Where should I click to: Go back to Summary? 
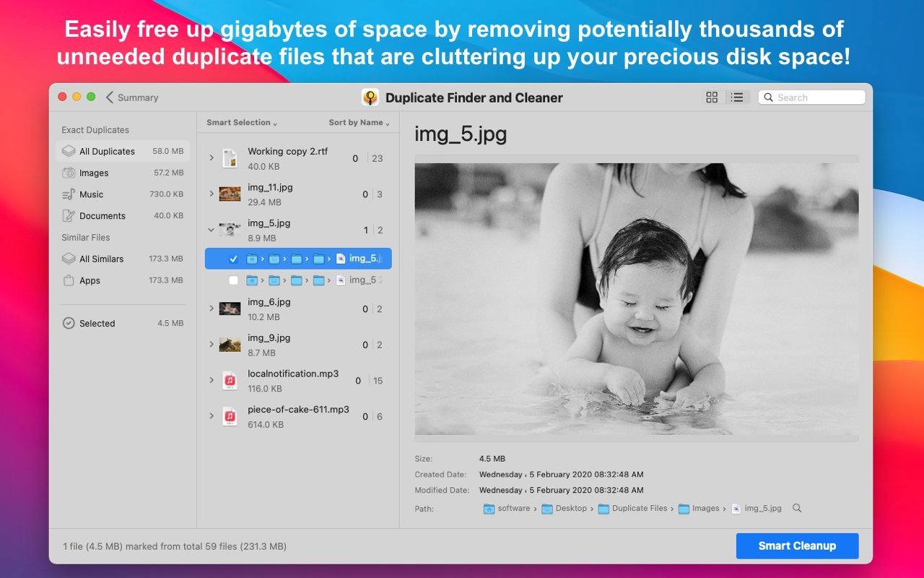(132, 98)
